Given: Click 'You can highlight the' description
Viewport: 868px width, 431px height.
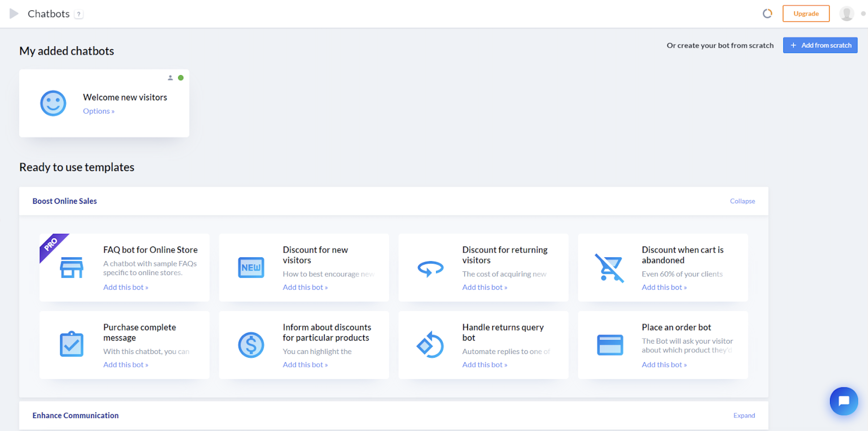Looking at the screenshot, I should [317, 352].
